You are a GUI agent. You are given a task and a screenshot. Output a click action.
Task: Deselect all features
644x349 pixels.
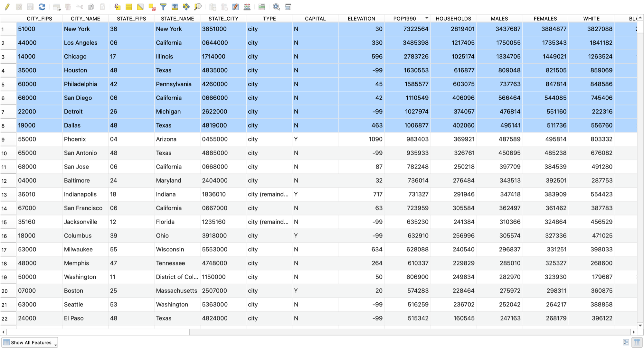click(152, 7)
